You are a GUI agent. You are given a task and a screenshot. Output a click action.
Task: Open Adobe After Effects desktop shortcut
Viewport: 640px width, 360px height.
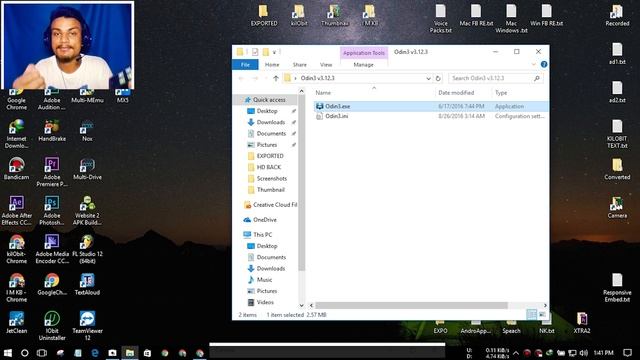tap(16, 211)
